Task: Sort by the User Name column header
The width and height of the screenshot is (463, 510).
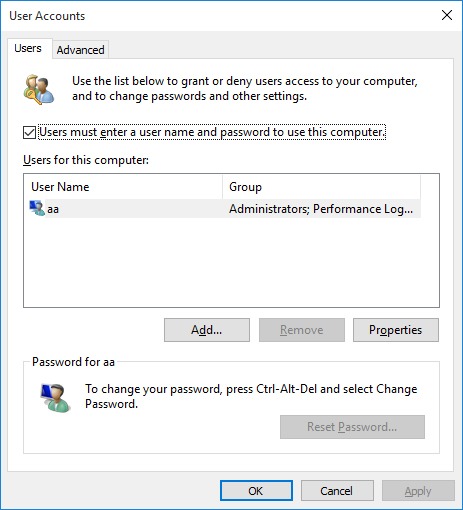Action: pos(123,187)
